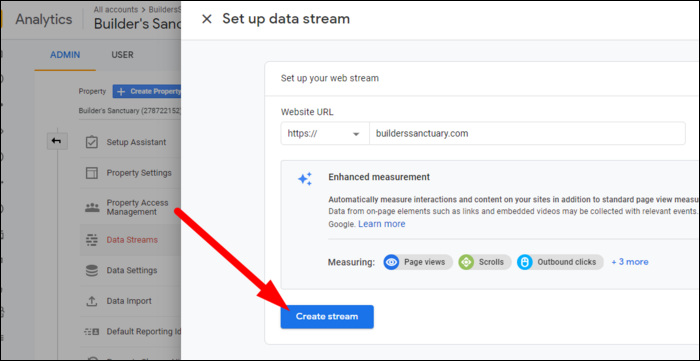Click the Property Access Management people icon
The height and width of the screenshot is (361, 700).
click(x=92, y=207)
